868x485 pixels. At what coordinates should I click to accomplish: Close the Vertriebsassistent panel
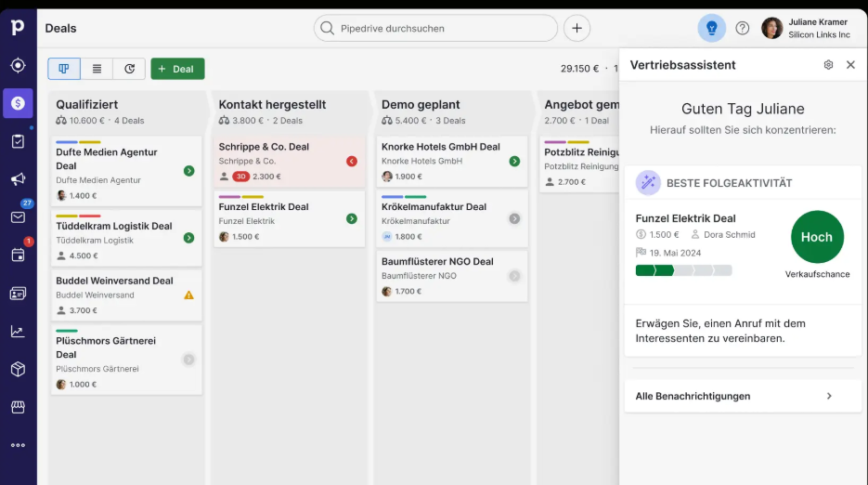pyautogui.click(x=851, y=65)
